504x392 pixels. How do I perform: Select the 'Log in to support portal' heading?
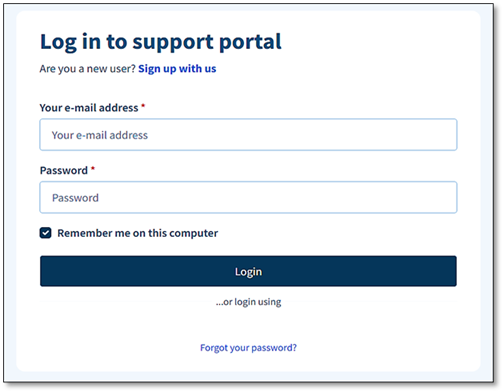[x=161, y=42]
